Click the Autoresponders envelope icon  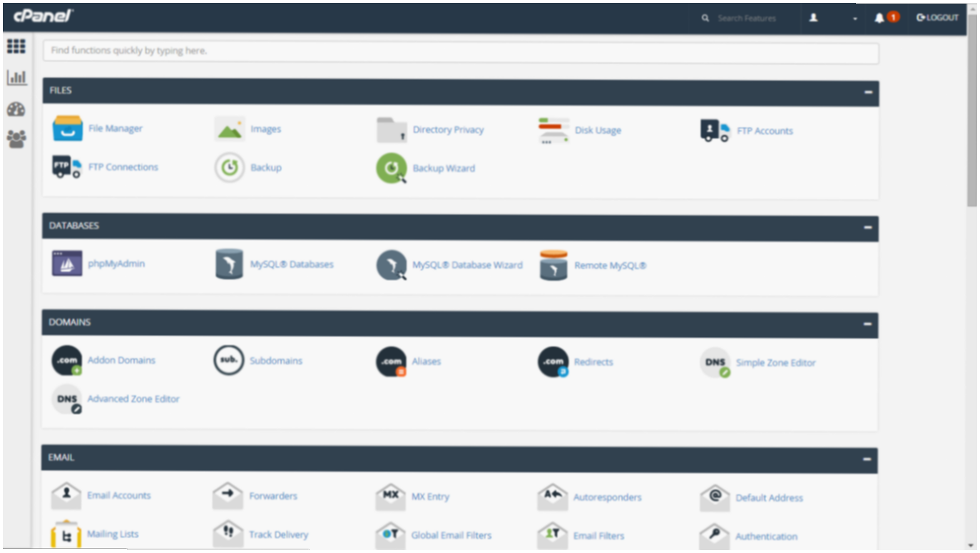pyautogui.click(x=553, y=497)
